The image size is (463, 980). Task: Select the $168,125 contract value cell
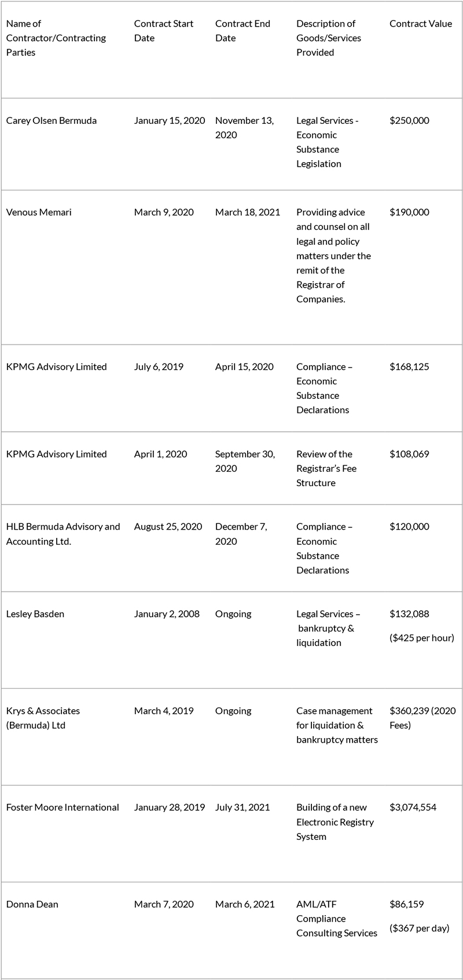(x=409, y=366)
